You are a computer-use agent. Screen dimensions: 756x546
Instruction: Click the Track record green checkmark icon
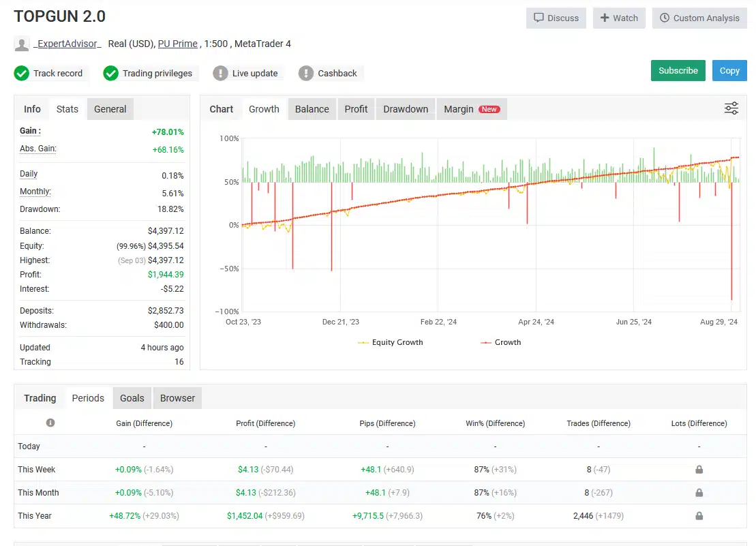coord(22,73)
